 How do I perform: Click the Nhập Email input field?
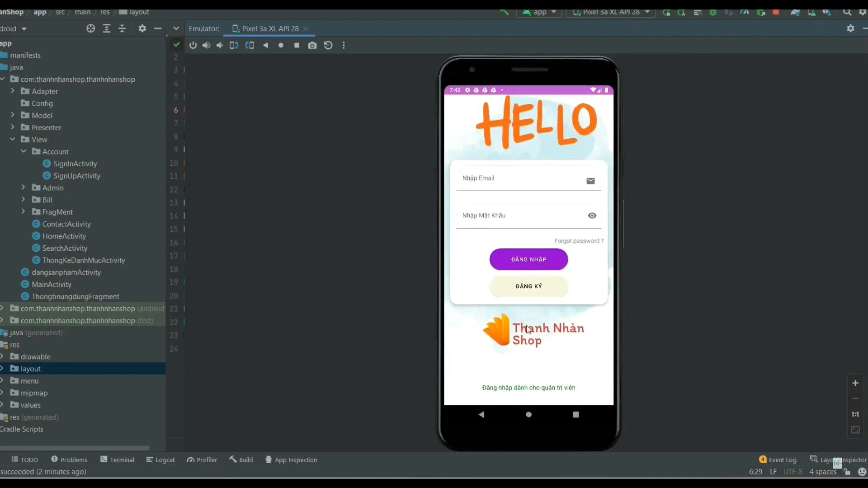[x=528, y=179]
